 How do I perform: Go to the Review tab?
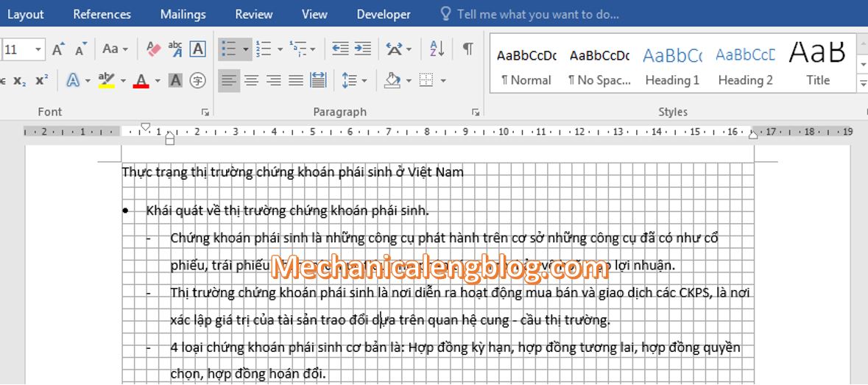point(253,15)
